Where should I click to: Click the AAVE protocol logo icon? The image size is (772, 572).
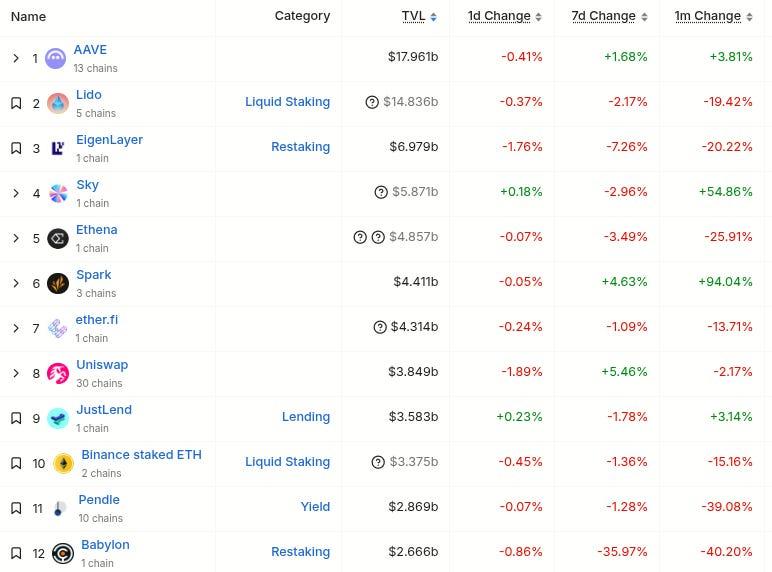56,58
